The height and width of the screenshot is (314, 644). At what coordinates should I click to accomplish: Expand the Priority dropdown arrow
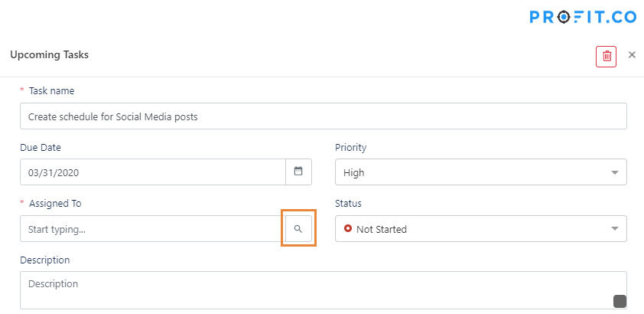click(615, 172)
